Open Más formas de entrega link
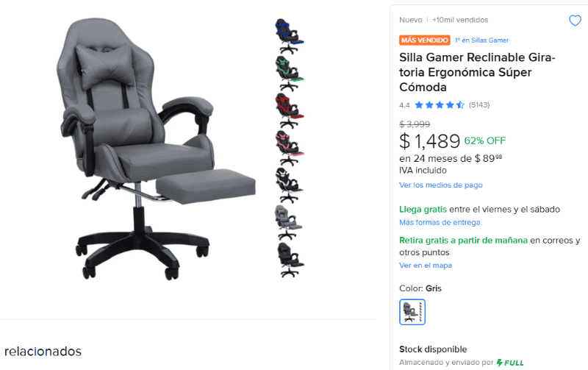588x370 pixels. click(x=440, y=223)
